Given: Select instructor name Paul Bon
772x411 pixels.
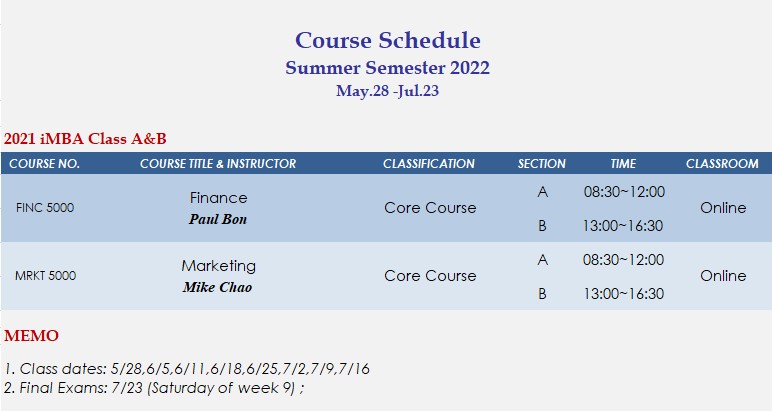Looking at the screenshot, I should [218, 220].
